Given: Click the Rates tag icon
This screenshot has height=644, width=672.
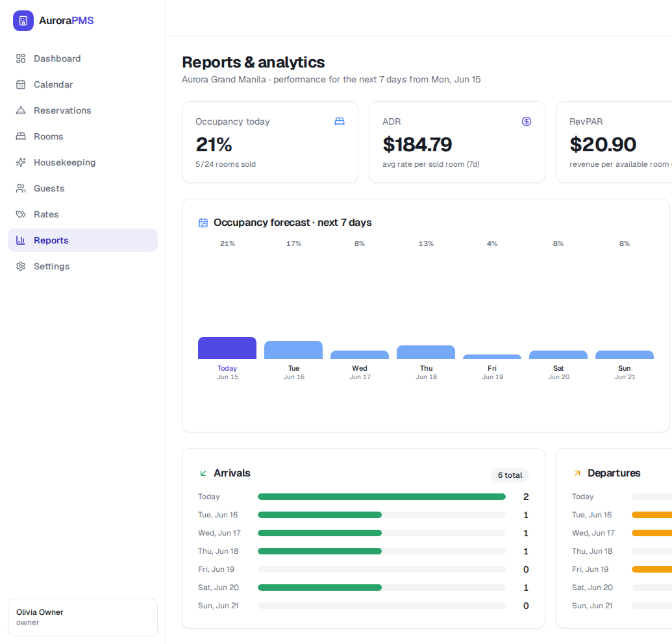Looking at the screenshot, I should pos(21,214).
